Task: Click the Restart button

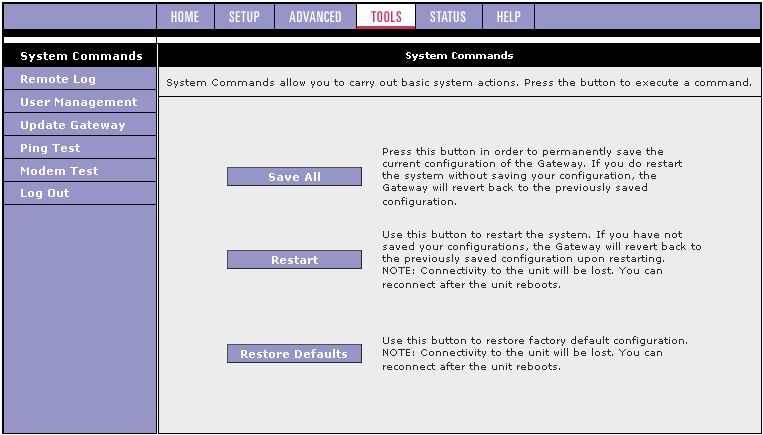Action: coord(294,260)
